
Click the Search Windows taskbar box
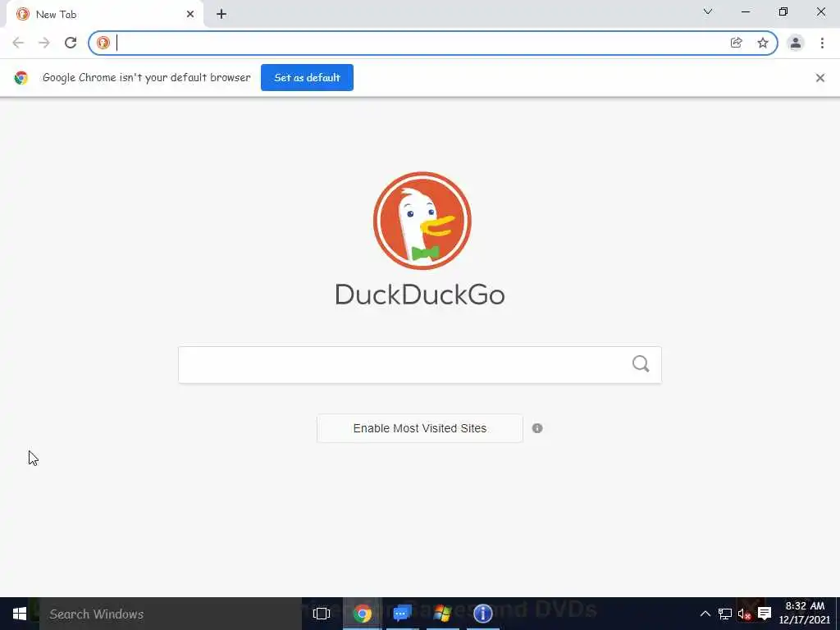pos(171,614)
